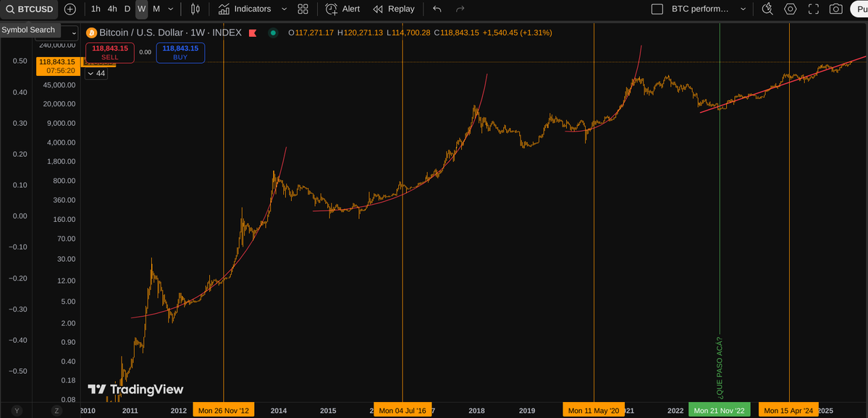Undo the last chart action
The width and height of the screenshot is (868, 418).
click(x=437, y=9)
